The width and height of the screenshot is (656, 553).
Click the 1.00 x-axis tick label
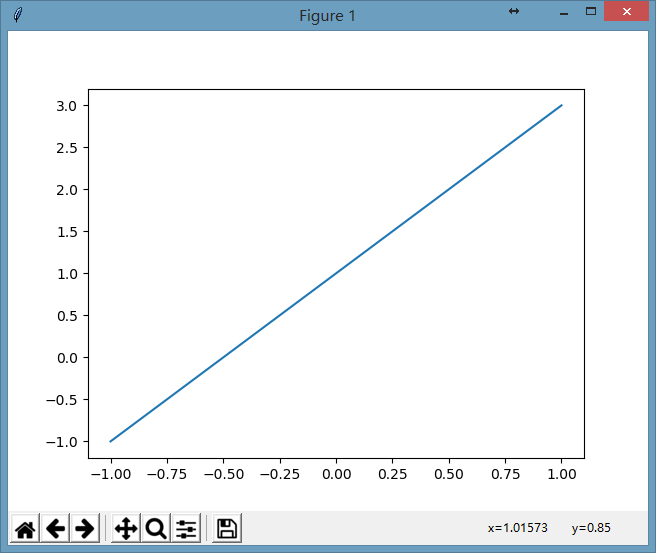[x=562, y=474]
